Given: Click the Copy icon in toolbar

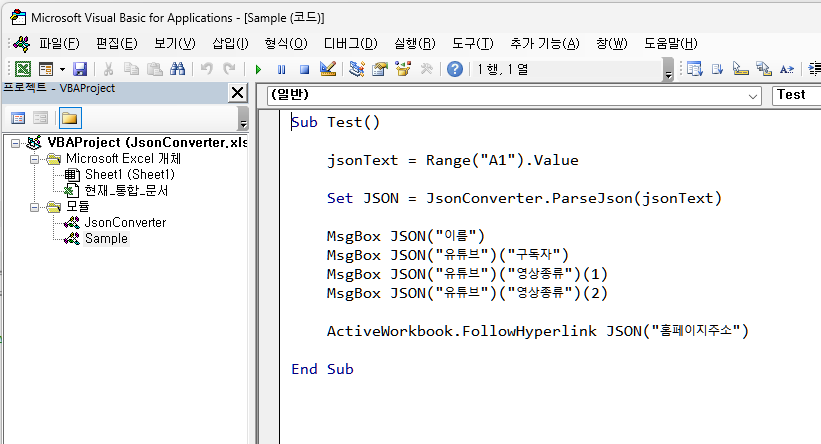Looking at the screenshot, I should (x=131, y=69).
